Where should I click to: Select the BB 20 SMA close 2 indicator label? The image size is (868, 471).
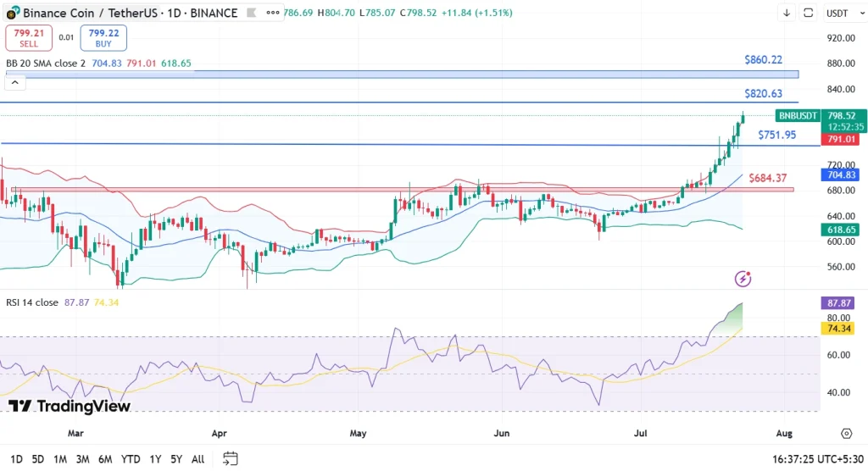[x=46, y=64]
